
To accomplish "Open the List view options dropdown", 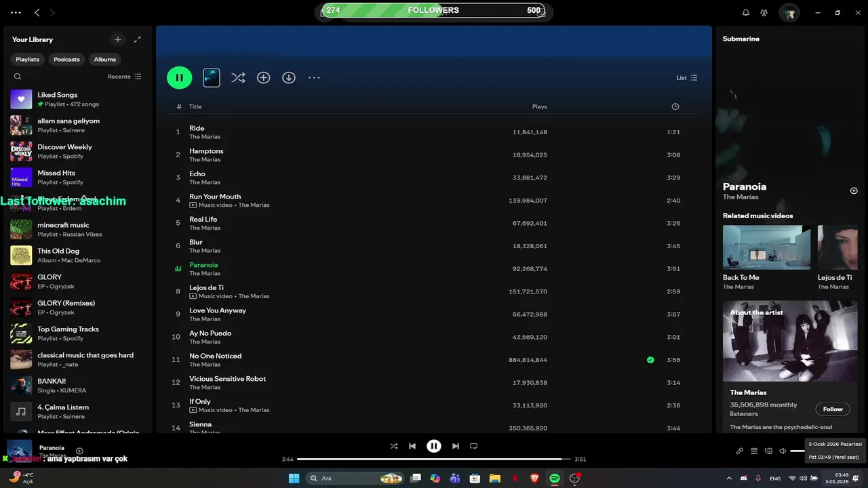I will click(687, 77).
